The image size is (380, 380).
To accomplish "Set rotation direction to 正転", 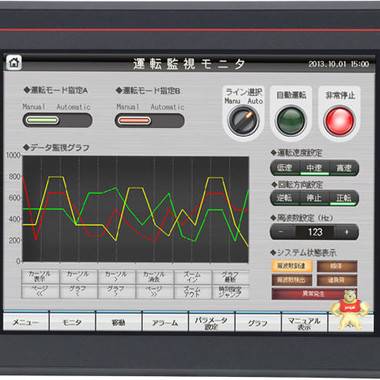I will click(344, 198).
